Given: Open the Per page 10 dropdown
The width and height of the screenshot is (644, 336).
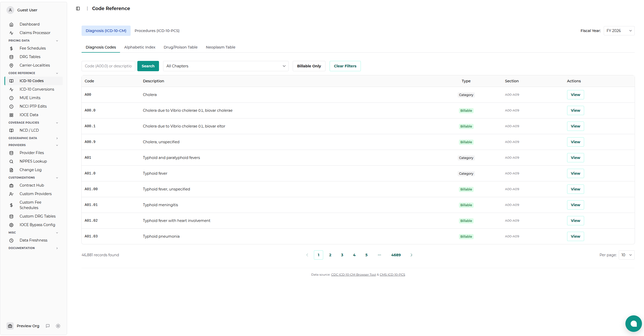Looking at the screenshot, I should pos(627,255).
